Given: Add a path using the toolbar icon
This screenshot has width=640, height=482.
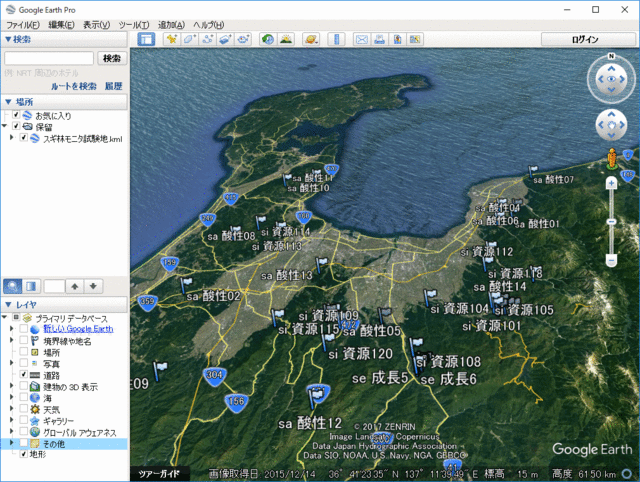Looking at the screenshot, I should click(x=207, y=39).
